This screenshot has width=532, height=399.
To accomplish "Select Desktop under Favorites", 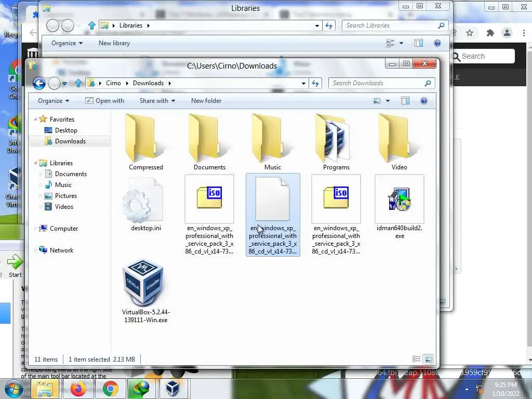I will click(x=66, y=130).
